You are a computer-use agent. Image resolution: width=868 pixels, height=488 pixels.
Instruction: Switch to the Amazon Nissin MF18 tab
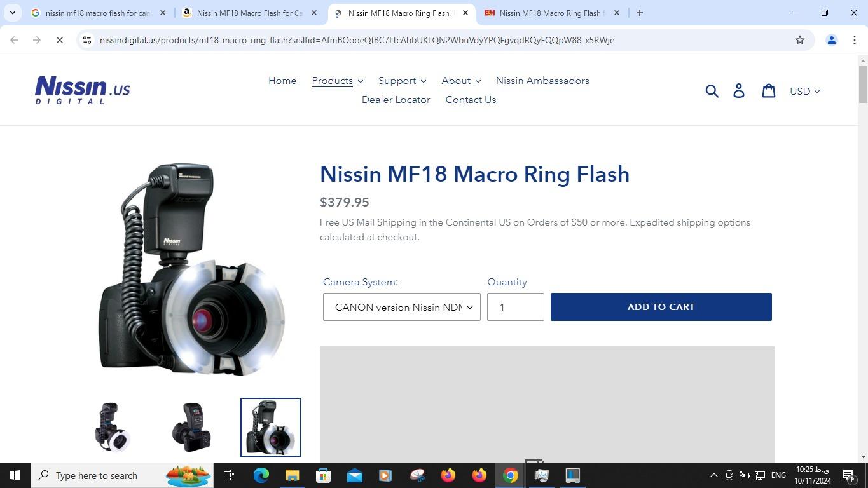click(x=249, y=13)
